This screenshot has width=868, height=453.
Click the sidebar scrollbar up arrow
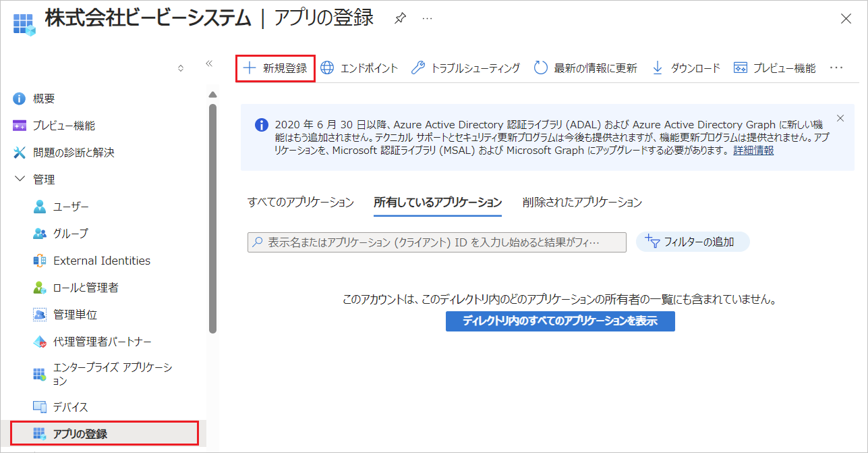pyautogui.click(x=212, y=95)
